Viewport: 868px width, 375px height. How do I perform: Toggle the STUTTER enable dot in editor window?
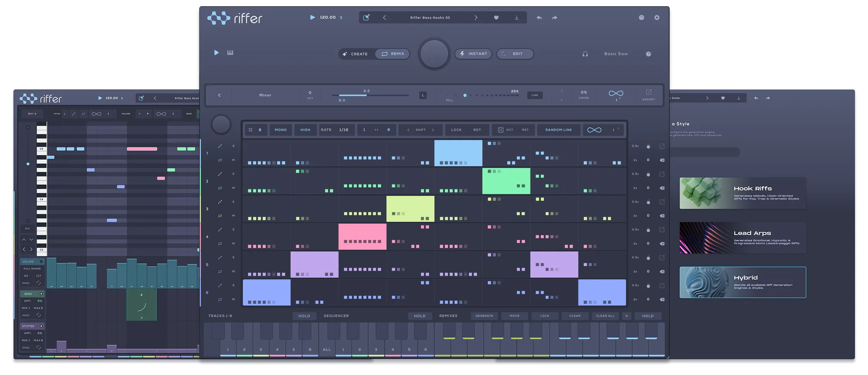point(41,326)
